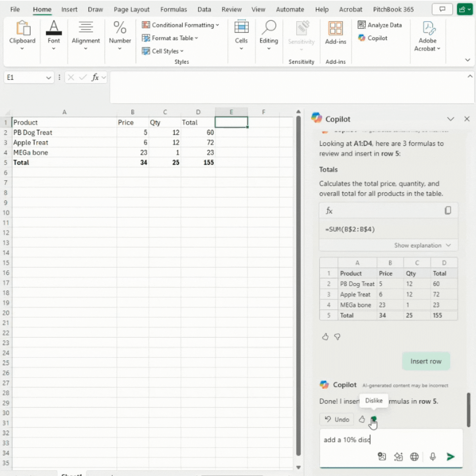
Task: Open the Draw tab
Action: click(x=95, y=9)
